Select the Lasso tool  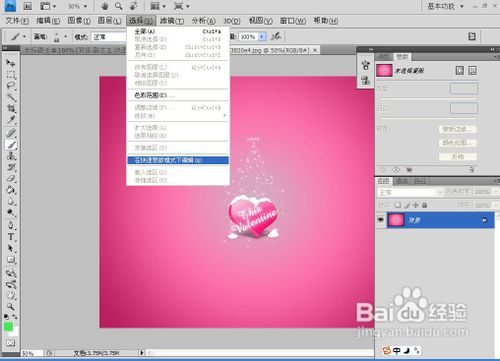pos(11,86)
